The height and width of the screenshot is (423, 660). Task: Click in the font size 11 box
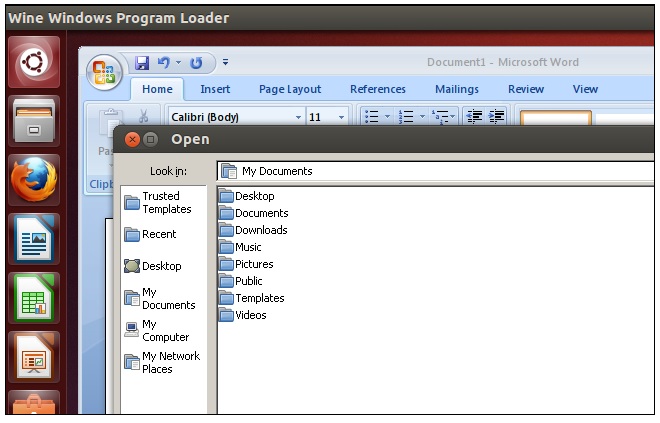tap(321, 117)
